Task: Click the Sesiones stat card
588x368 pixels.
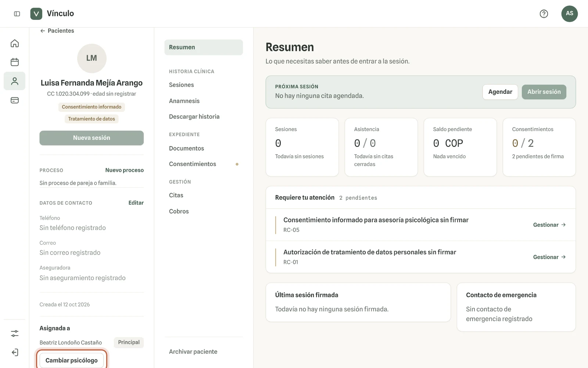Action: [x=302, y=147]
